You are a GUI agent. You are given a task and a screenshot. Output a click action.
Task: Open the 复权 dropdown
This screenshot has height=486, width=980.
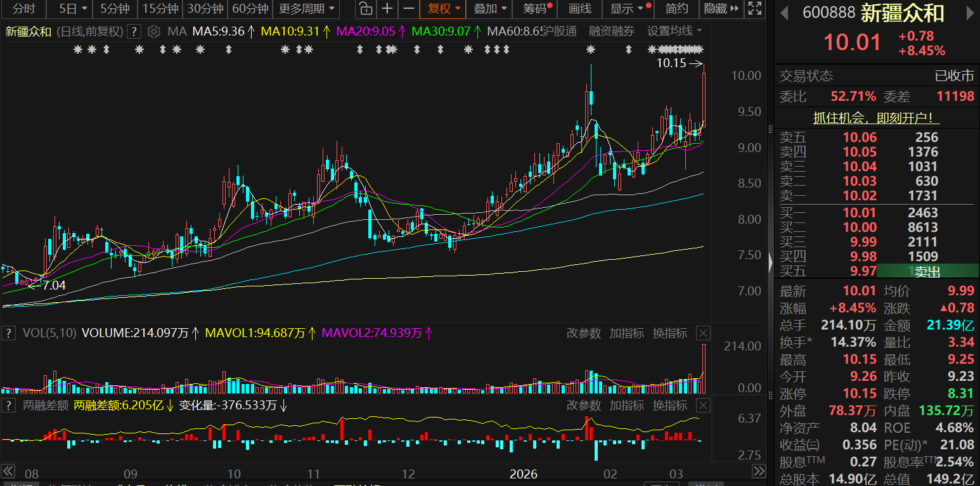tap(443, 9)
